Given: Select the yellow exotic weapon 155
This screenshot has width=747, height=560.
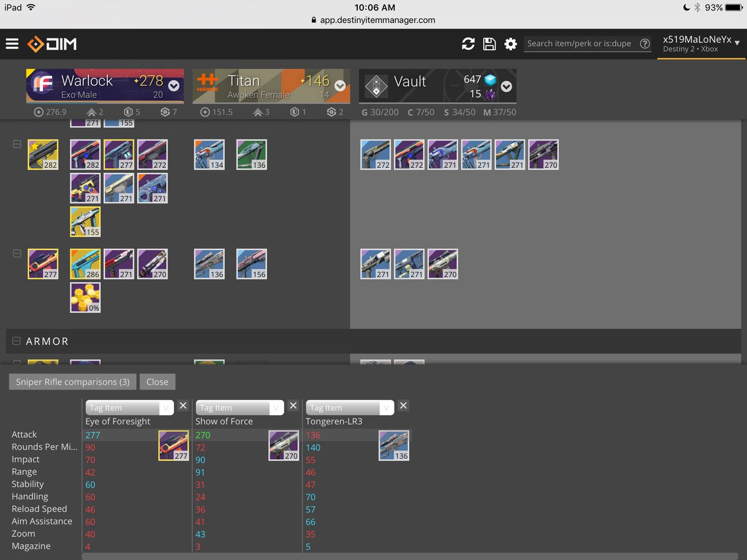Looking at the screenshot, I should click(85, 222).
